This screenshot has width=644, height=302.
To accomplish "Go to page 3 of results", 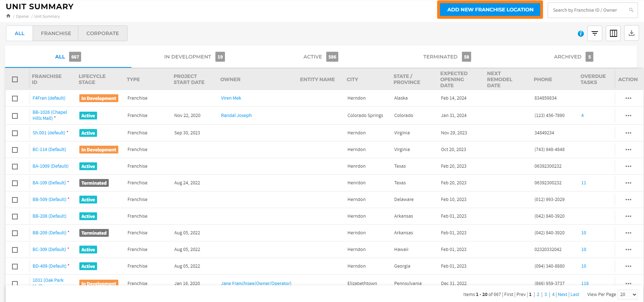I will [546, 295].
